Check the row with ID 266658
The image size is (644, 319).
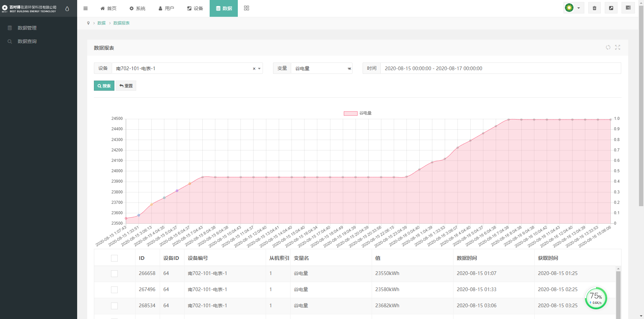[x=114, y=274]
